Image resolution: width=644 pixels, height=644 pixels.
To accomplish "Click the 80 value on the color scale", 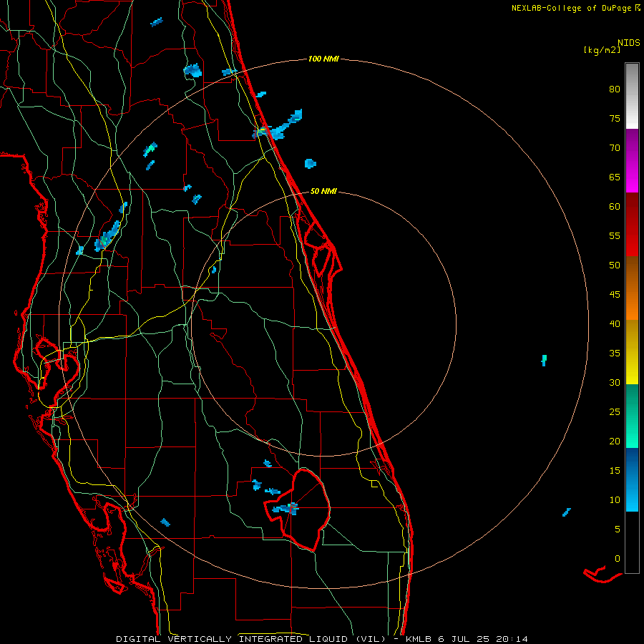I will pyautogui.click(x=615, y=89).
